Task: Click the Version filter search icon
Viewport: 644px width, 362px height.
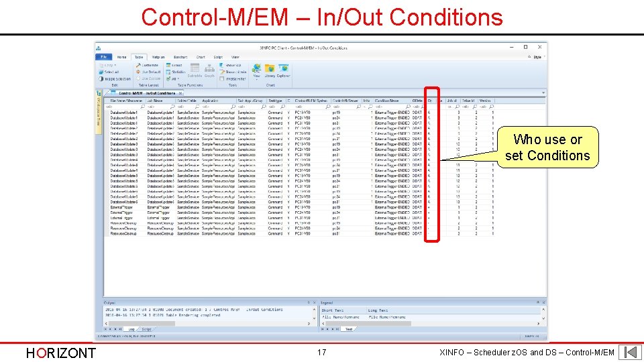Action: coord(491,107)
